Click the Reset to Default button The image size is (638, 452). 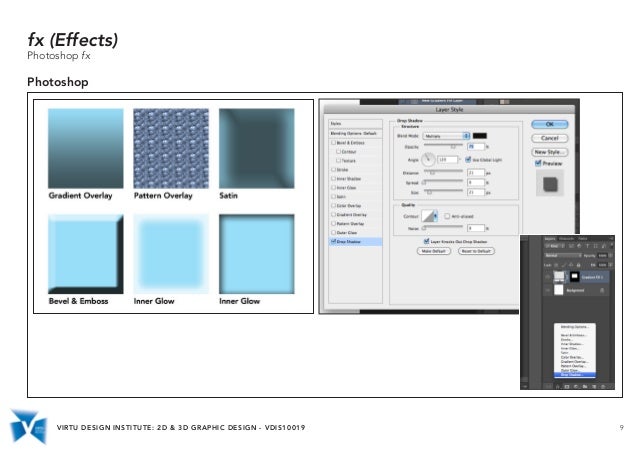[x=476, y=251]
